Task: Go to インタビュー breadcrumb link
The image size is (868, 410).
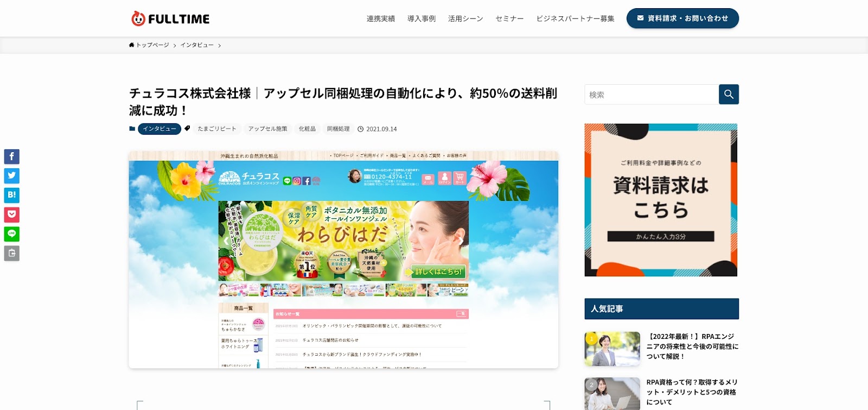Action: point(197,45)
